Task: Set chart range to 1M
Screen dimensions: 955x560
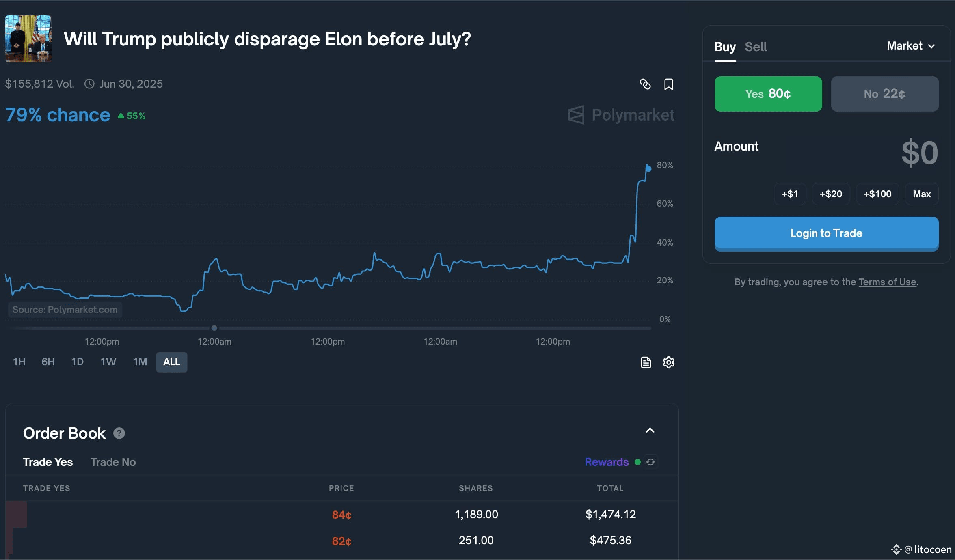Action: (x=140, y=362)
